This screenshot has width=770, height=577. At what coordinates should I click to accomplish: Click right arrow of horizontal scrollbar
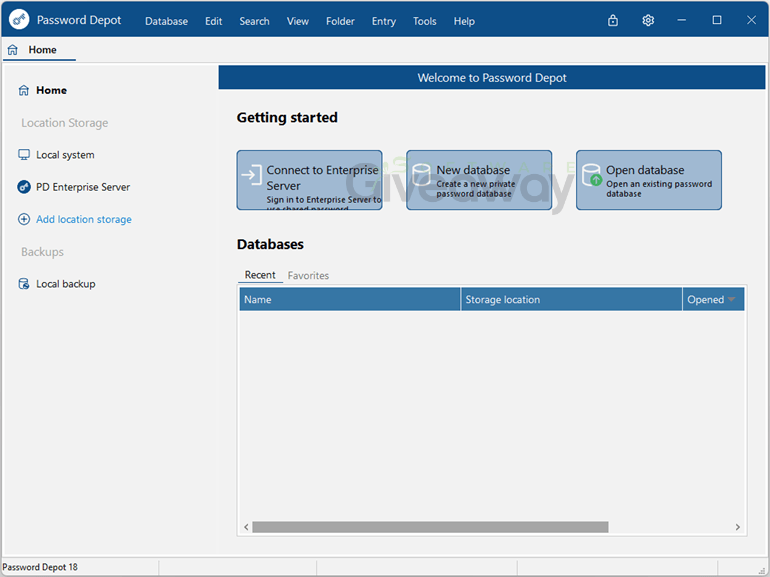pos(738,527)
